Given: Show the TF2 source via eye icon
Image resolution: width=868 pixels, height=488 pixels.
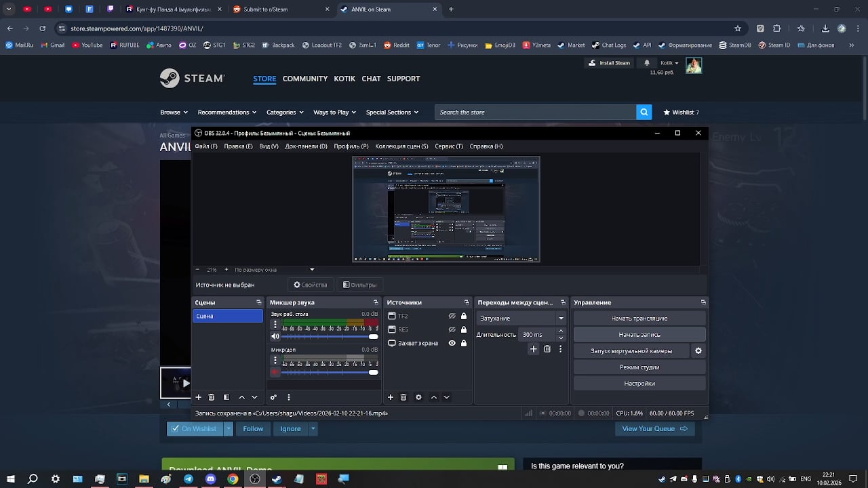Looking at the screenshot, I should (x=452, y=316).
